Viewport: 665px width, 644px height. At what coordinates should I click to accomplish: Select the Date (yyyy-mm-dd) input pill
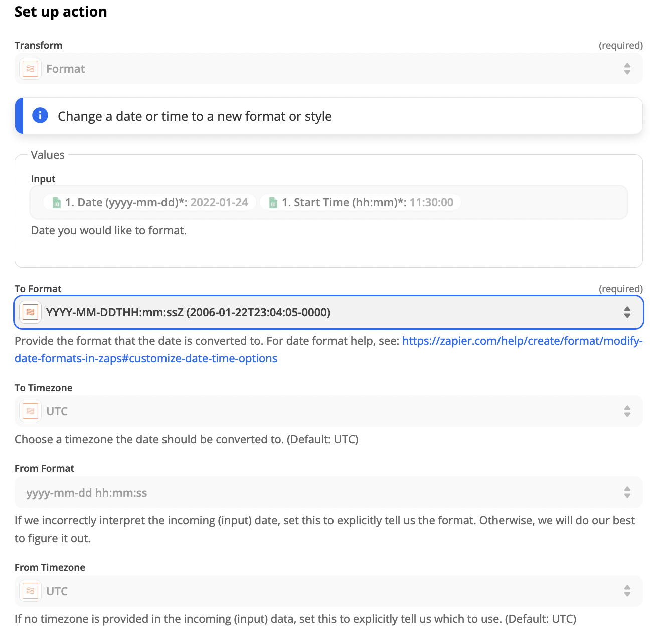click(150, 202)
